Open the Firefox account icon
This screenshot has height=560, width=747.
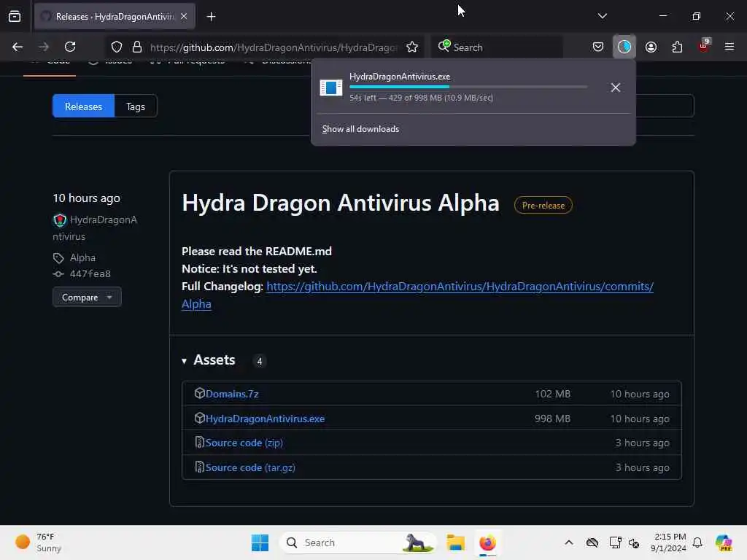coord(651,47)
